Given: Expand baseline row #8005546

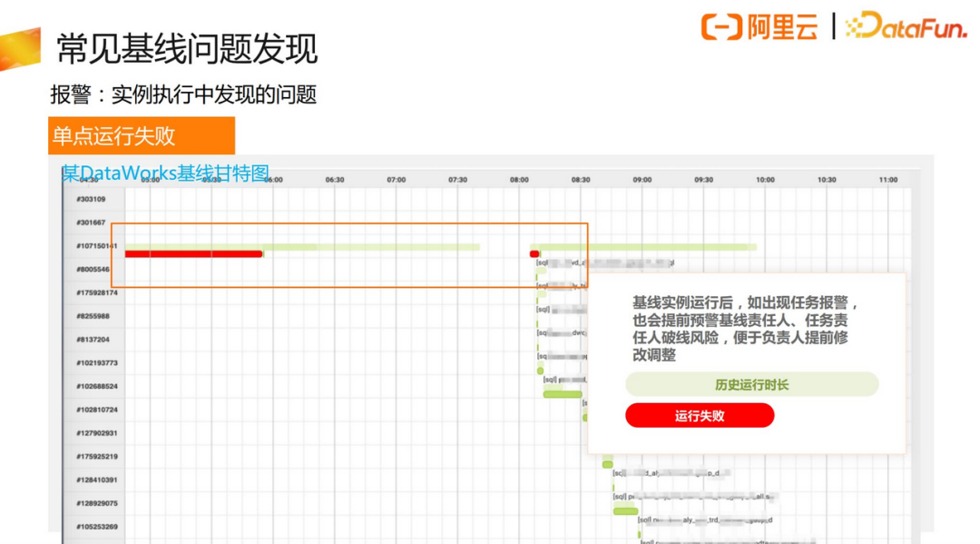Looking at the screenshot, I should coord(94,269).
